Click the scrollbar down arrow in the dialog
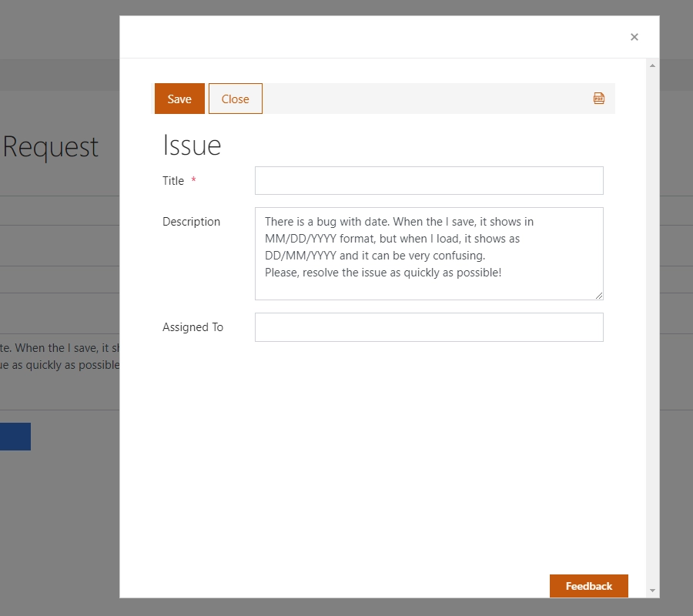Screen dimensions: 693x616 [x=652, y=591]
